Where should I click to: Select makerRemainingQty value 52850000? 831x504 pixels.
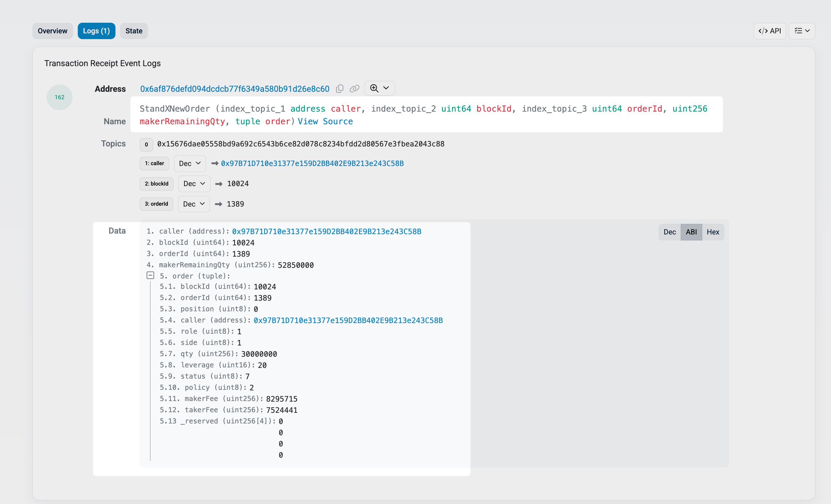coord(296,265)
